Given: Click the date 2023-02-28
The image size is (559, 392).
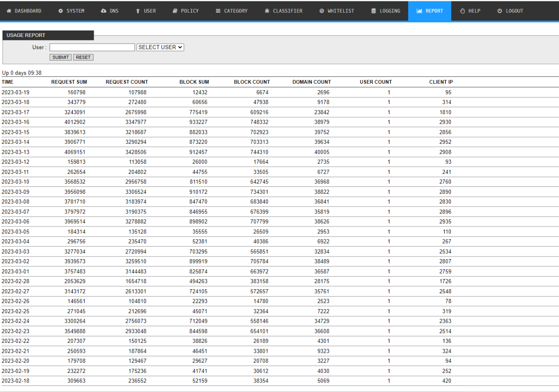Looking at the screenshot, I should coord(16,281).
